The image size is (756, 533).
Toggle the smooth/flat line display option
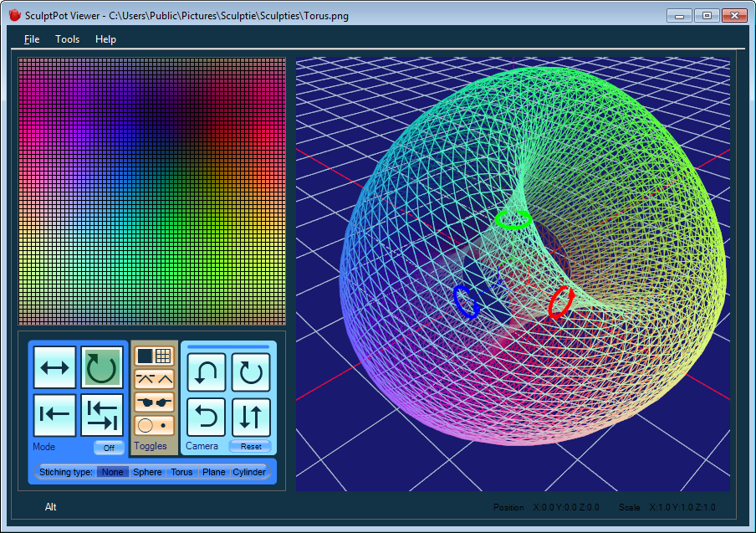tap(154, 379)
